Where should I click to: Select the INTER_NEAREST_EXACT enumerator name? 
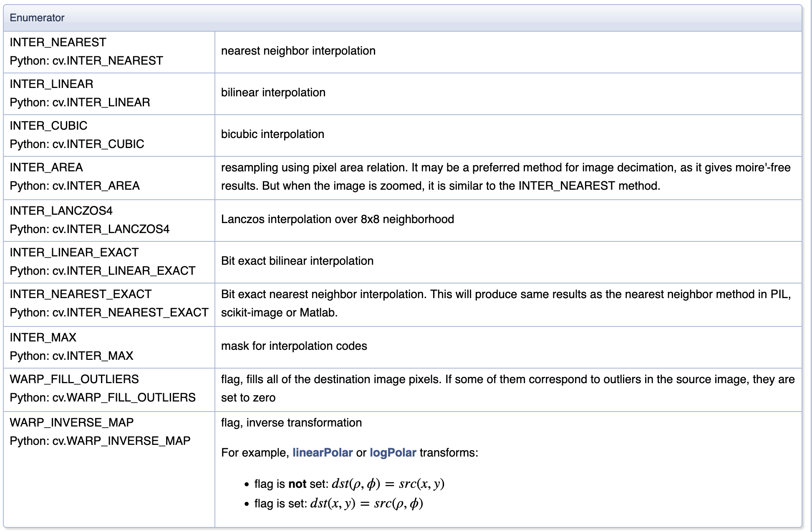tap(81, 294)
